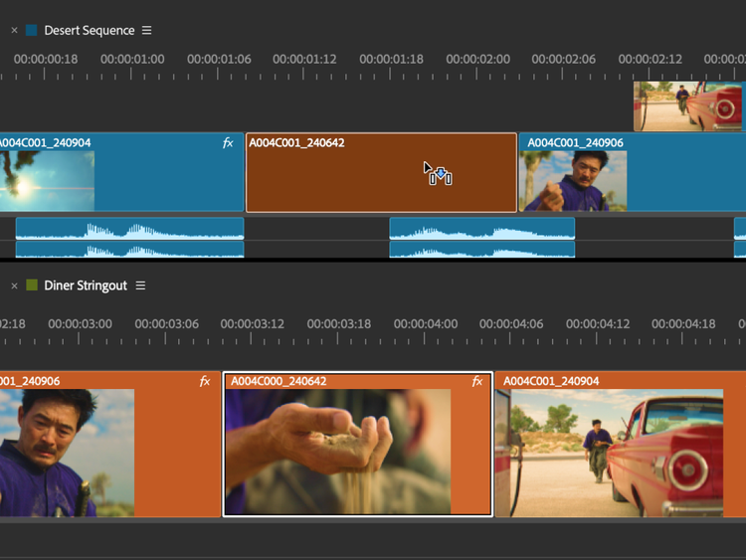Select brown A004C001_240642 clip in Desert Sequence
This screenshot has width=746, height=560.
click(381, 173)
